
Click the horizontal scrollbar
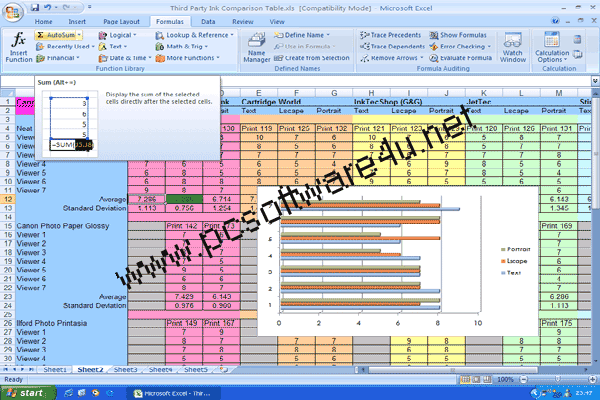click(x=452, y=370)
